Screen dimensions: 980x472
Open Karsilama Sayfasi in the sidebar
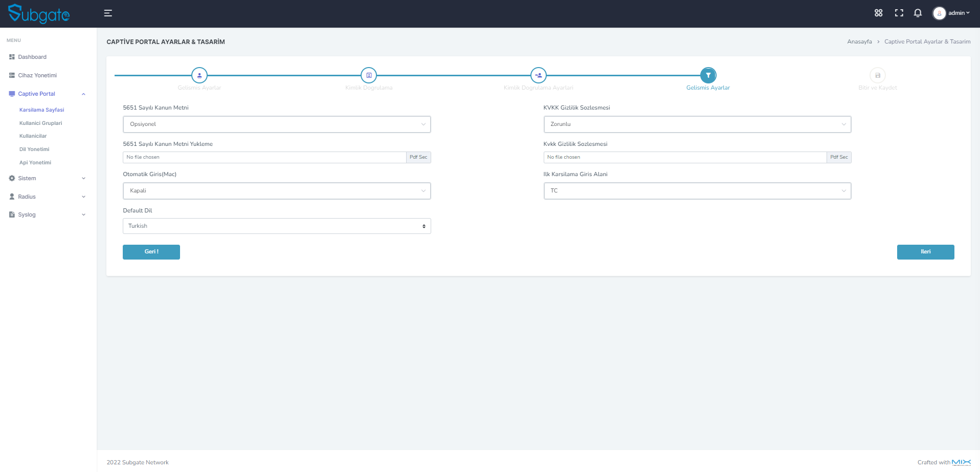coord(41,110)
